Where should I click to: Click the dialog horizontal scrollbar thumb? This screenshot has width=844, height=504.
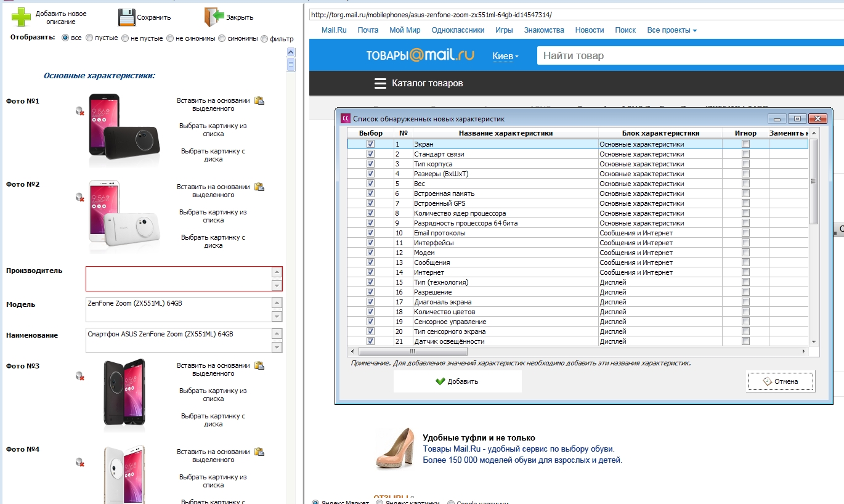[x=412, y=351]
